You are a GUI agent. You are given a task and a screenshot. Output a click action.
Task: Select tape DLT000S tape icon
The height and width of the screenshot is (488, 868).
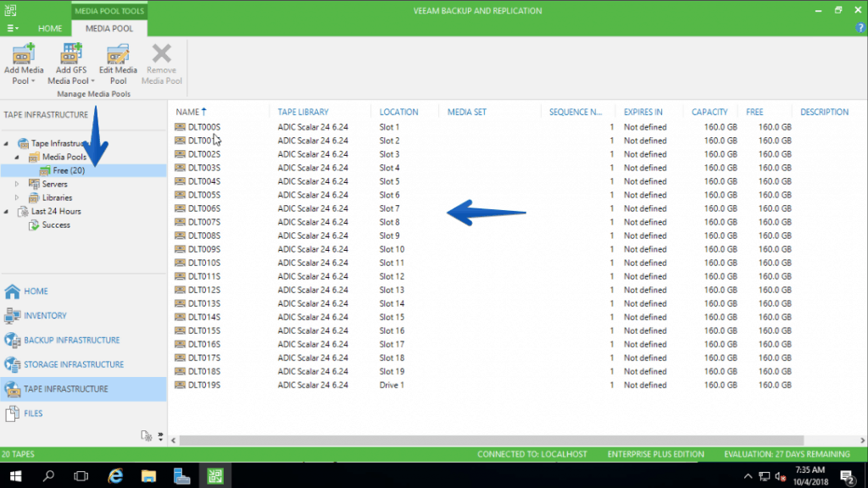point(180,127)
